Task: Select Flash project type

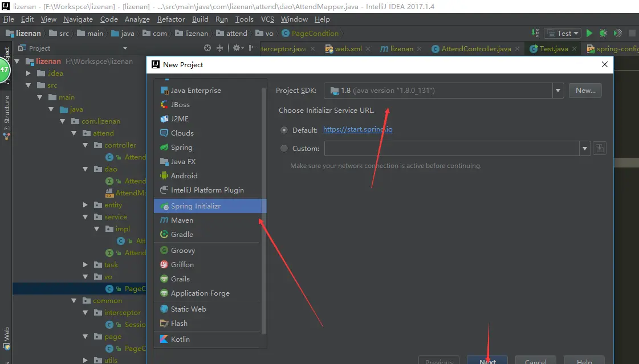Action: (210, 324)
